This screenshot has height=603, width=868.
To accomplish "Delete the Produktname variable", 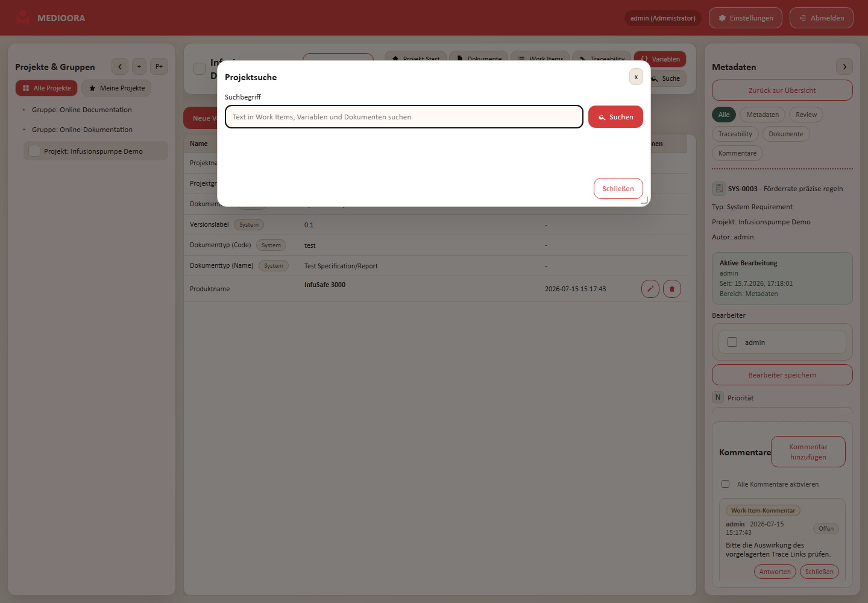I will (x=672, y=289).
